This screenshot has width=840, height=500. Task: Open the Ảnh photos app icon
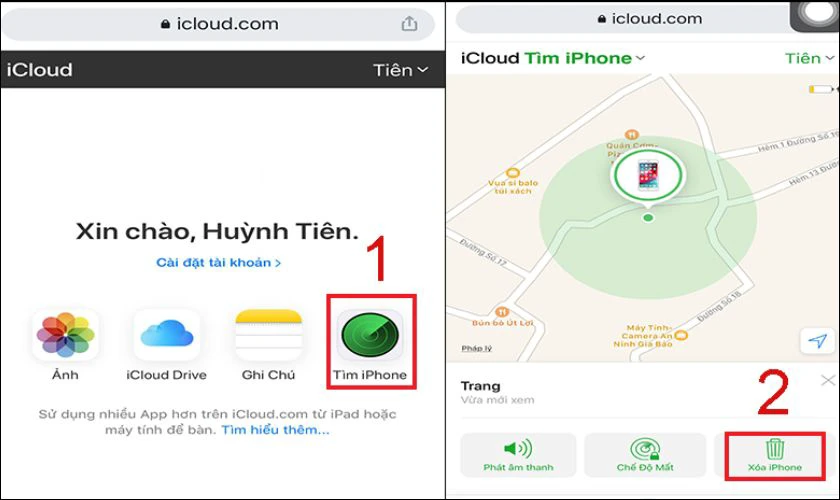coord(65,335)
